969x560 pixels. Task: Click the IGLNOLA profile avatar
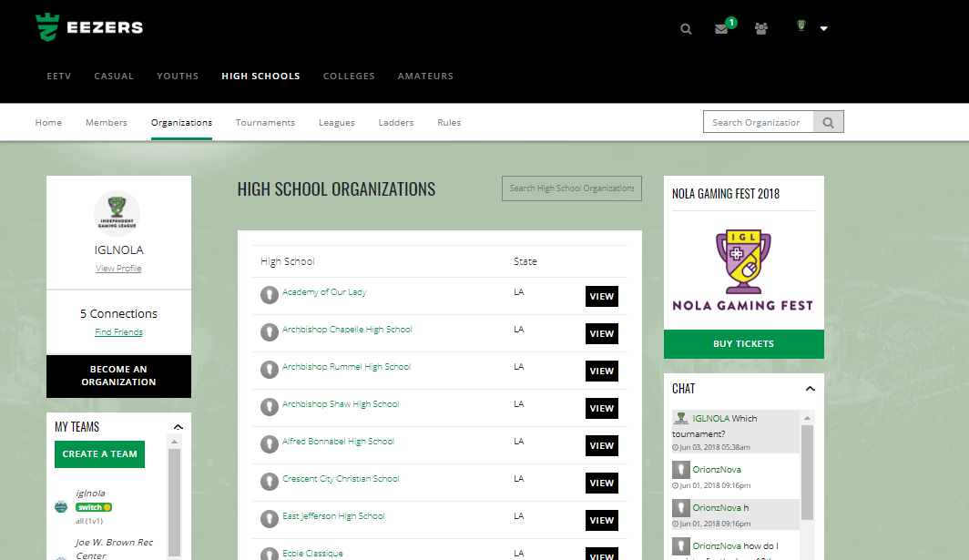click(117, 213)
